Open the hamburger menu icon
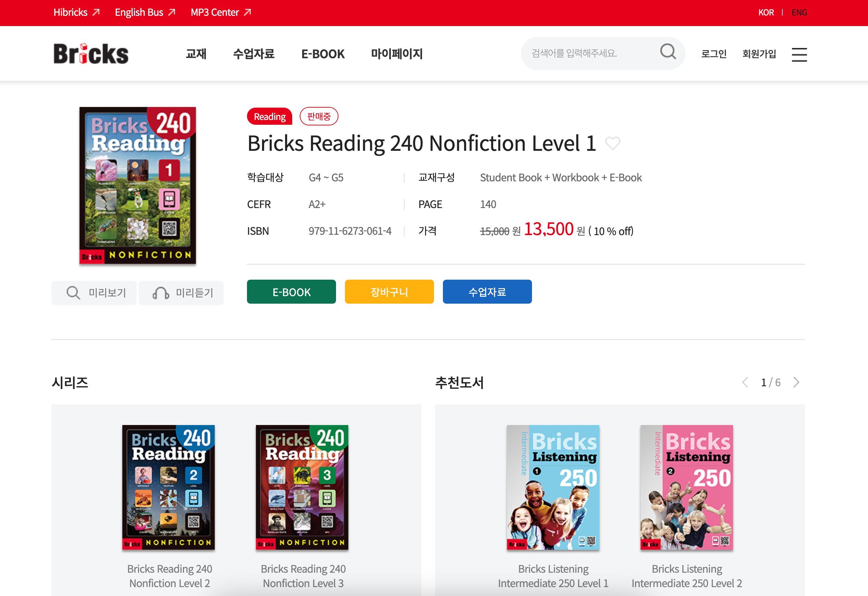Image resolution: width=868 pixels, height=596 pixels. 799,54
